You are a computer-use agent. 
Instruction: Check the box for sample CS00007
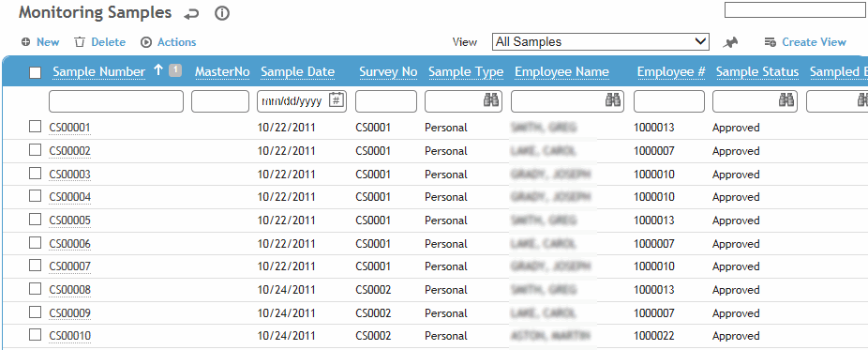pos(35,266)
